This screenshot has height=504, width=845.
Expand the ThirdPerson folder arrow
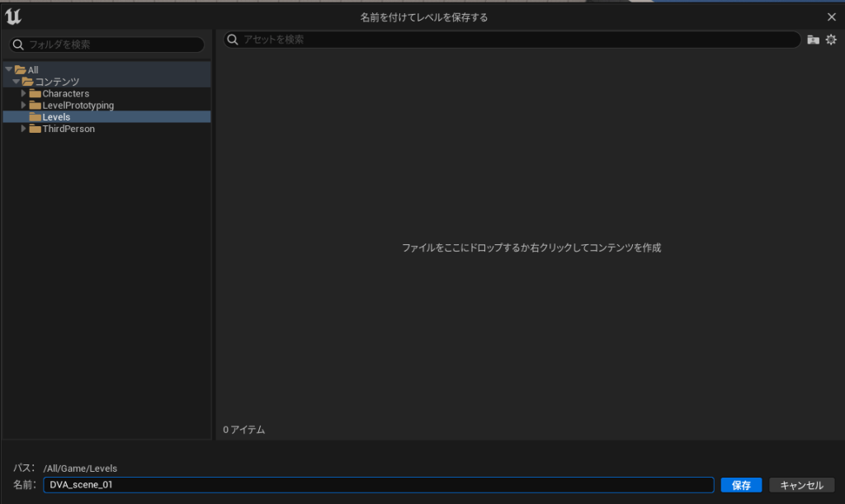click(x=24, y=129)
